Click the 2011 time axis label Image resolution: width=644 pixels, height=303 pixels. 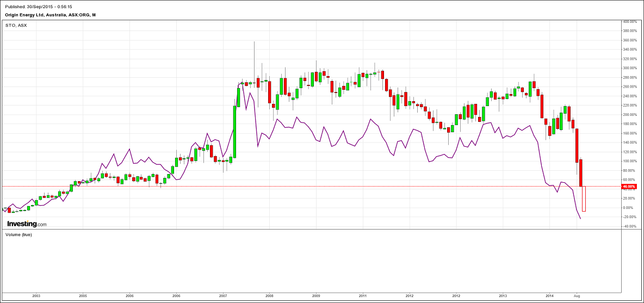click(363, 295)
